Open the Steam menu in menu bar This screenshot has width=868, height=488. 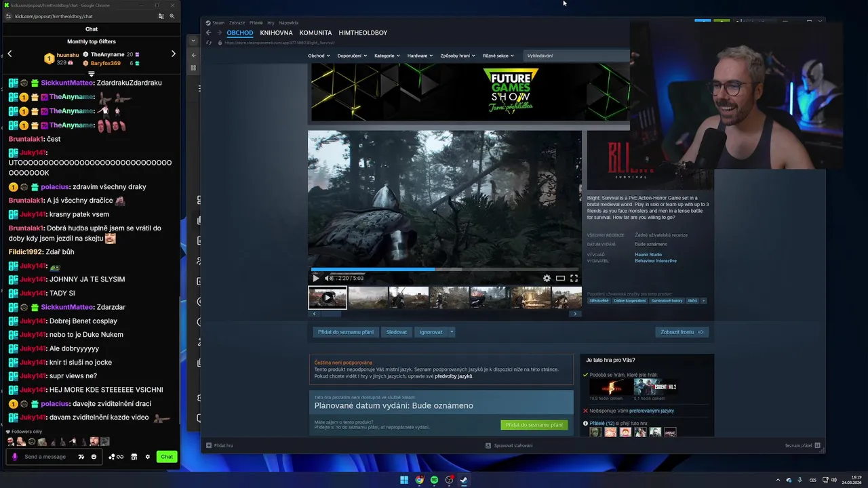click(218, 23)
